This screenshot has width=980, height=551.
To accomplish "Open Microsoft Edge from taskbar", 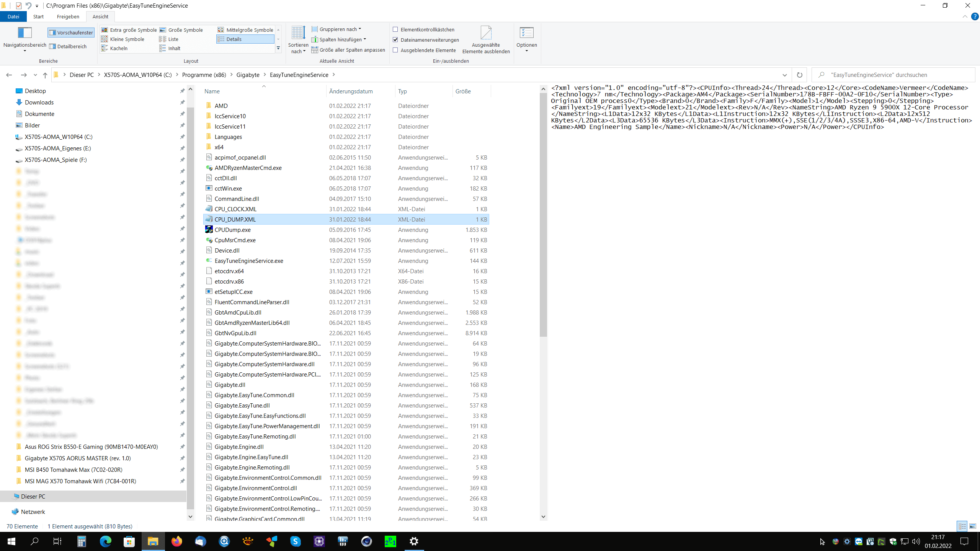I will point(106,541).
